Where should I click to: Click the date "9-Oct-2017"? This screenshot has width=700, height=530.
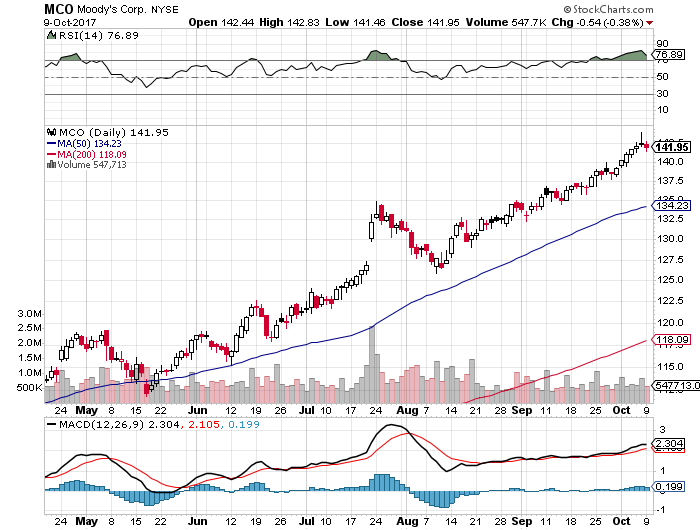tap(70, 22)
